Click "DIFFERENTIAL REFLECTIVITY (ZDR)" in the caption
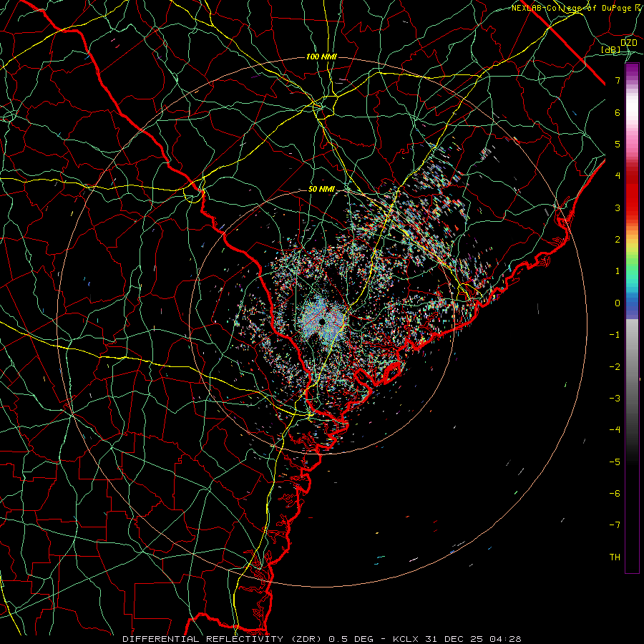 click(223, 639)
